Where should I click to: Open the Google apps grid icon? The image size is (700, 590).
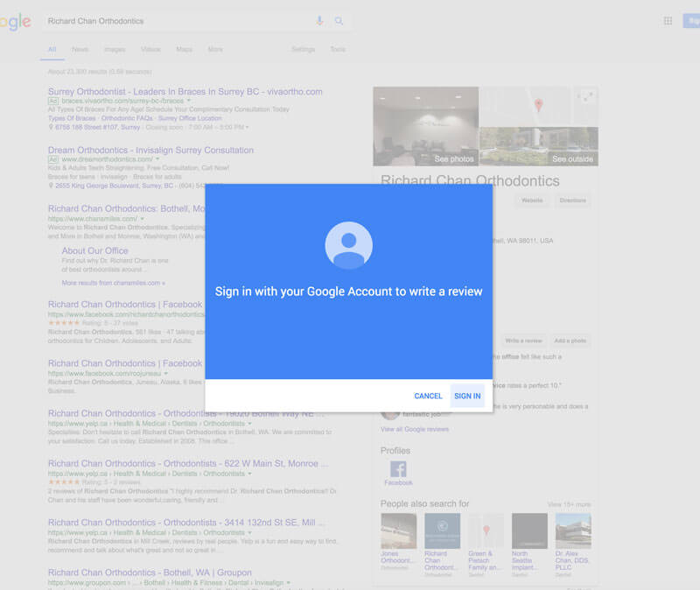pyautogui.click(x=668, y=21)
